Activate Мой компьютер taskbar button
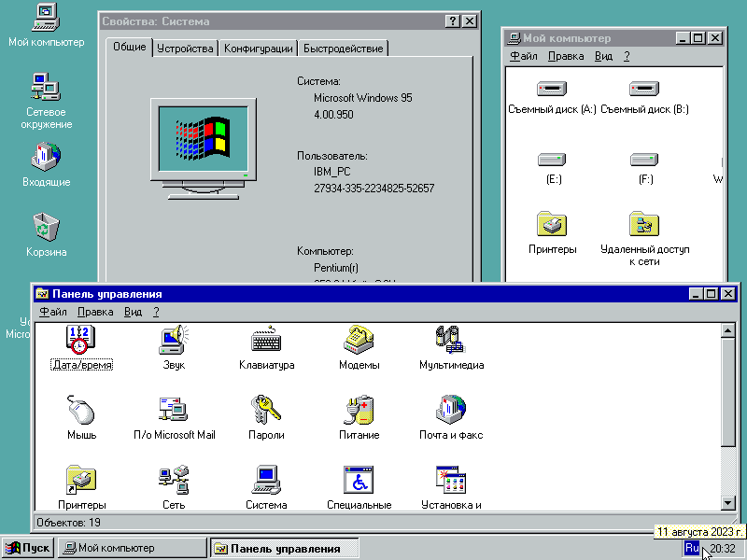 click(132, 548)
